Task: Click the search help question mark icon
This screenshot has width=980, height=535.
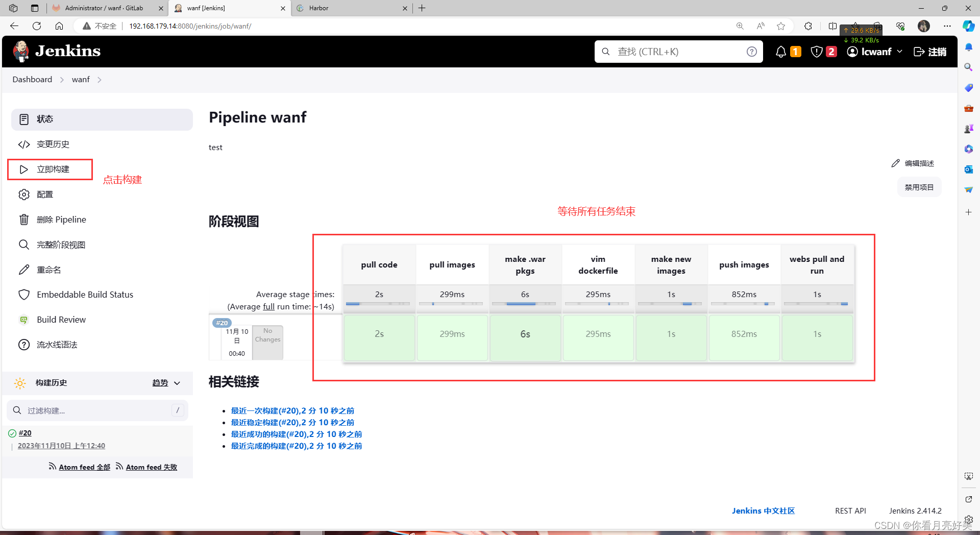Action: click(x=751, y=52)
